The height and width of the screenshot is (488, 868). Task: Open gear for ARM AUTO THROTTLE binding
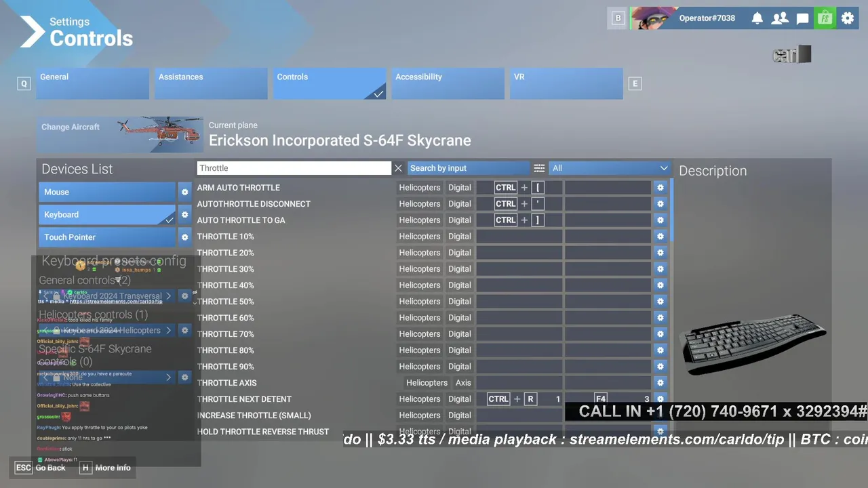tap(660, 188)
